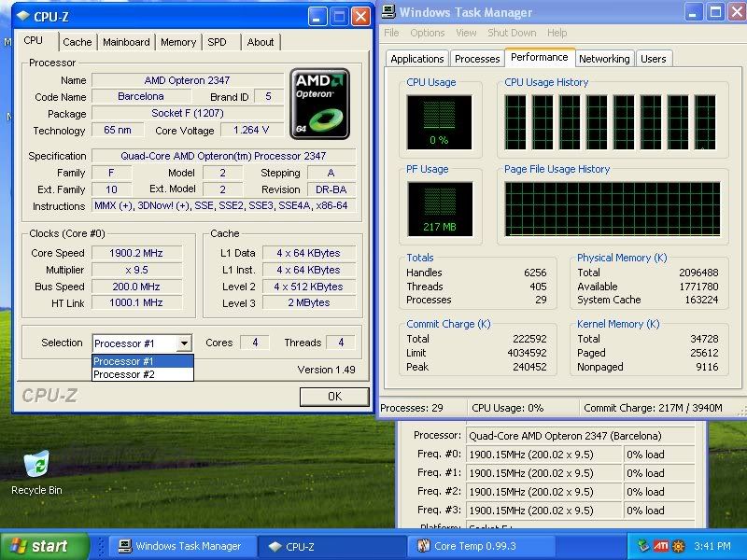Click the Core Speed value 1900.2 MHz

tap(136, 253)
